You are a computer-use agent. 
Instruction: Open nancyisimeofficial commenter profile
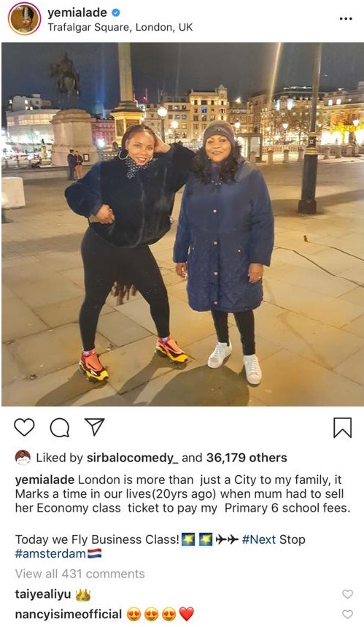[x=69, y=614]
